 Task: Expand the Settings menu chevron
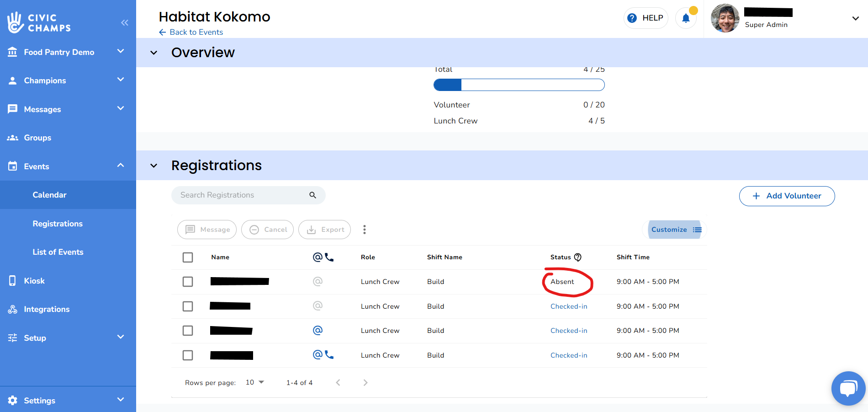point(121,399)
